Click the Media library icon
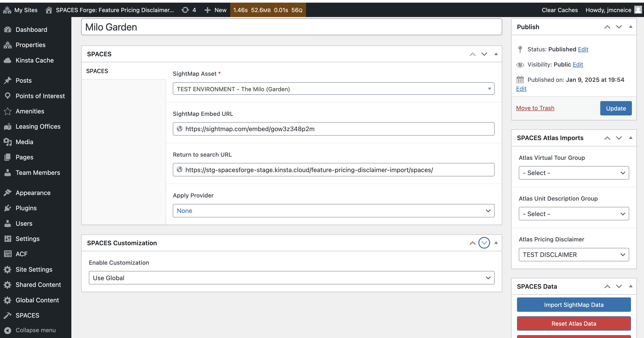The image size is (644, 338). point(8,142)
